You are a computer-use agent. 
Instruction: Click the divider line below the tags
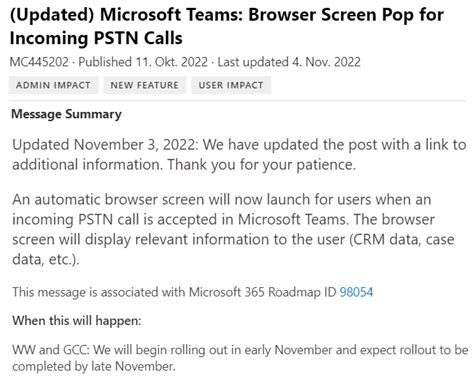pos(237,100)
